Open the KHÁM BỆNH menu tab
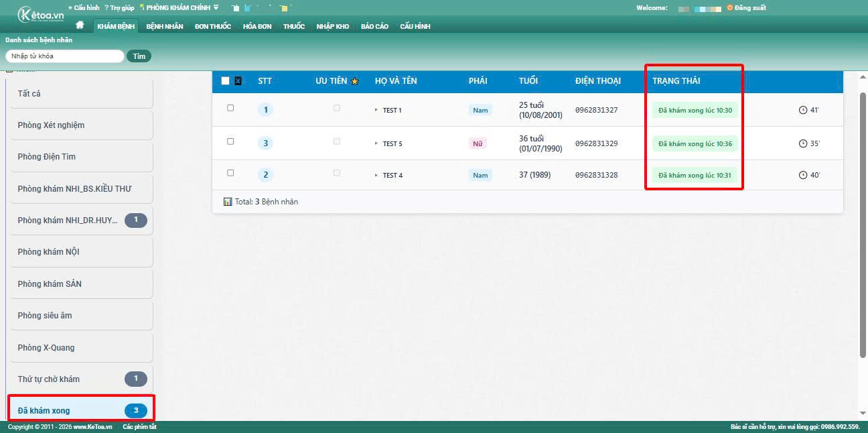 [116, 26]
